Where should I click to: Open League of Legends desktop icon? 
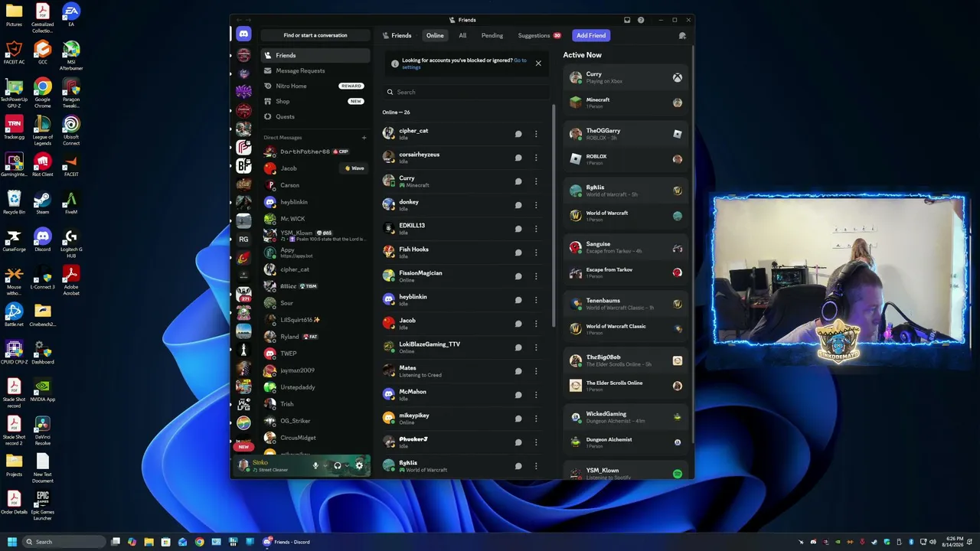(43, 129)
